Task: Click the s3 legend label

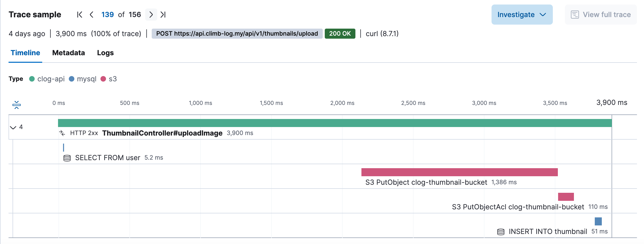Action: 113,79
